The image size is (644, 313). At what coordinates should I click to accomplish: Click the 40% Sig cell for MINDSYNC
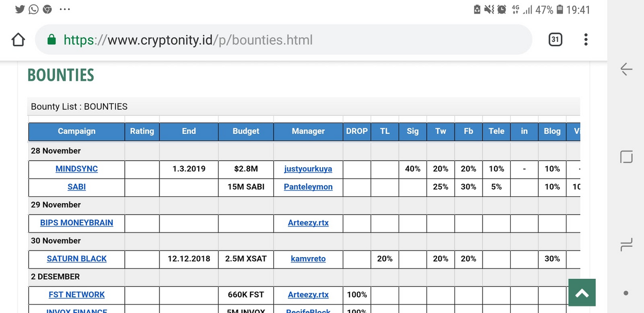pos(413,169)
